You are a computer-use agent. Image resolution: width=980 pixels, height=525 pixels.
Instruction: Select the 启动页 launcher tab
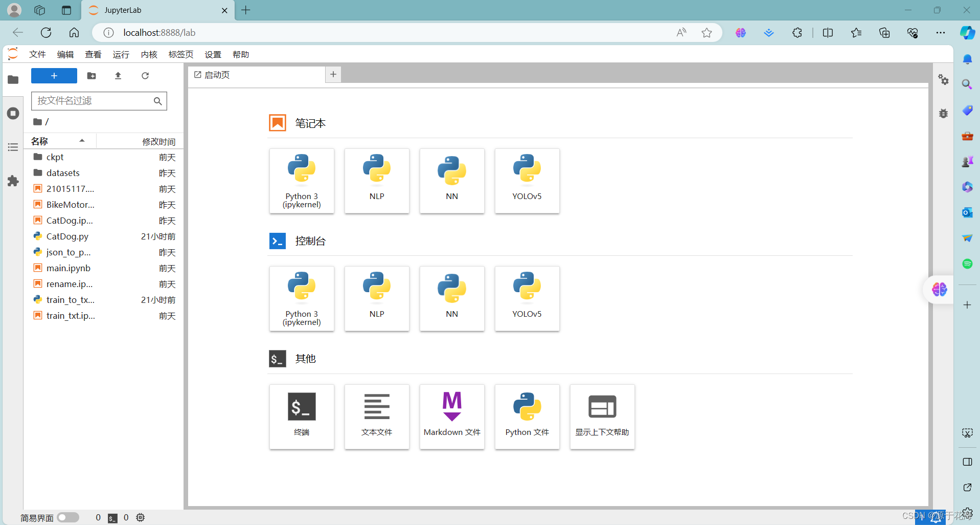coord(257,75)
